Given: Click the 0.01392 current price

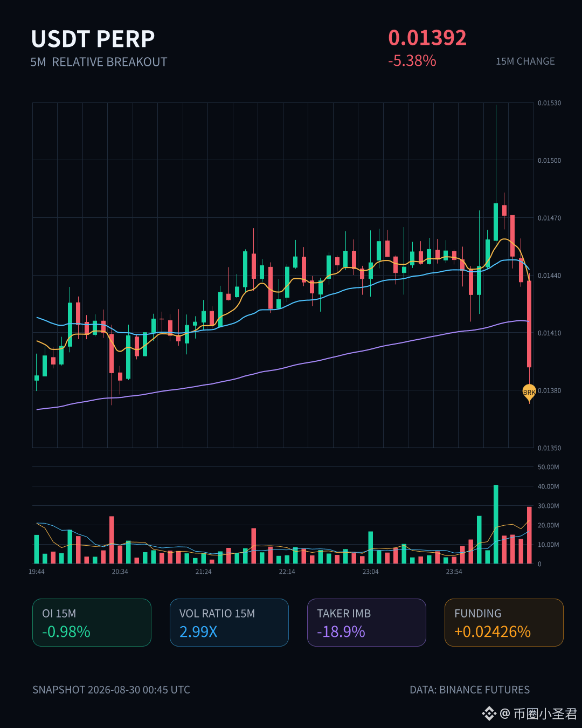Looking at the screenshot, I should point(427,38).
